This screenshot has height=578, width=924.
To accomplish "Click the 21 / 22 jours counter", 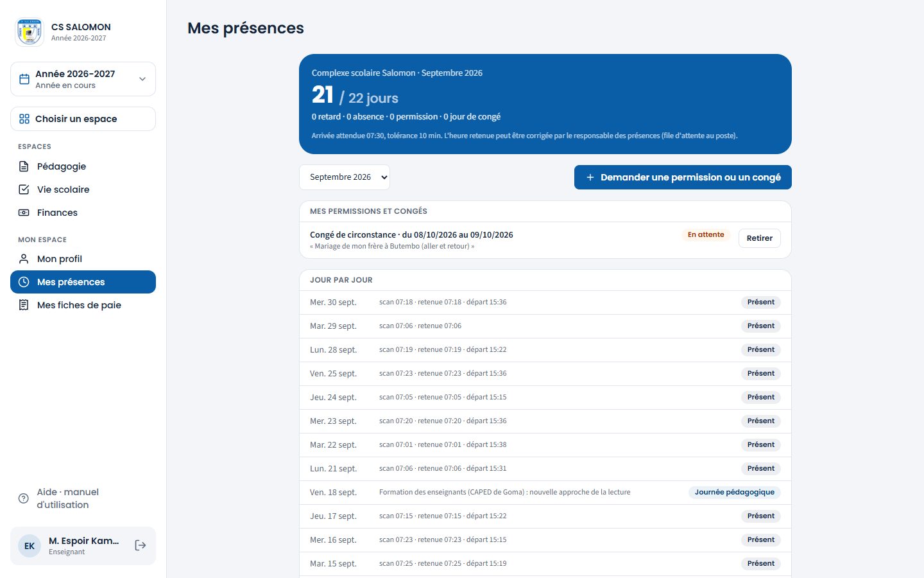I will [x=355, y=96].
